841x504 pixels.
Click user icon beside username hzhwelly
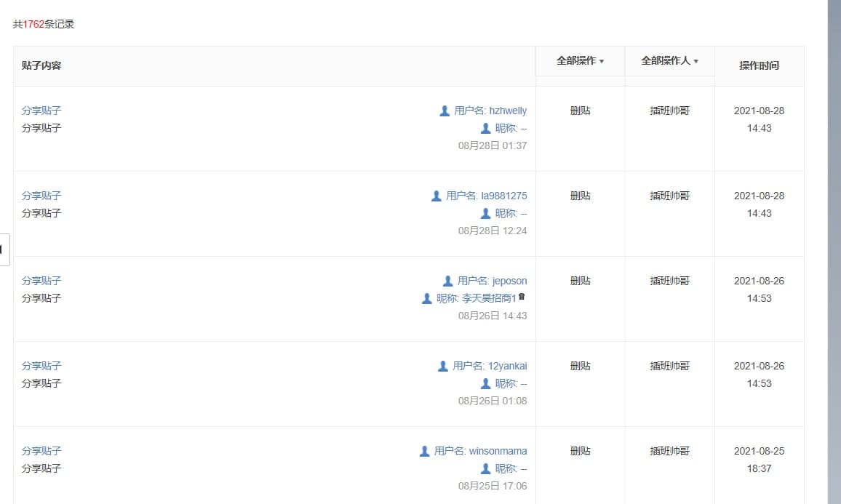coord(445,111)
